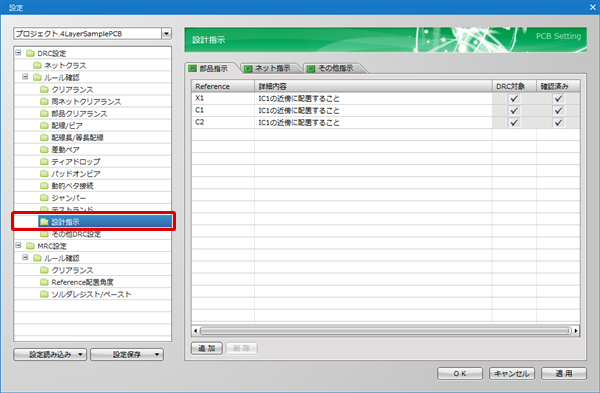Click the 設定読み込み button
600x393 pixels.
(50, 354)
